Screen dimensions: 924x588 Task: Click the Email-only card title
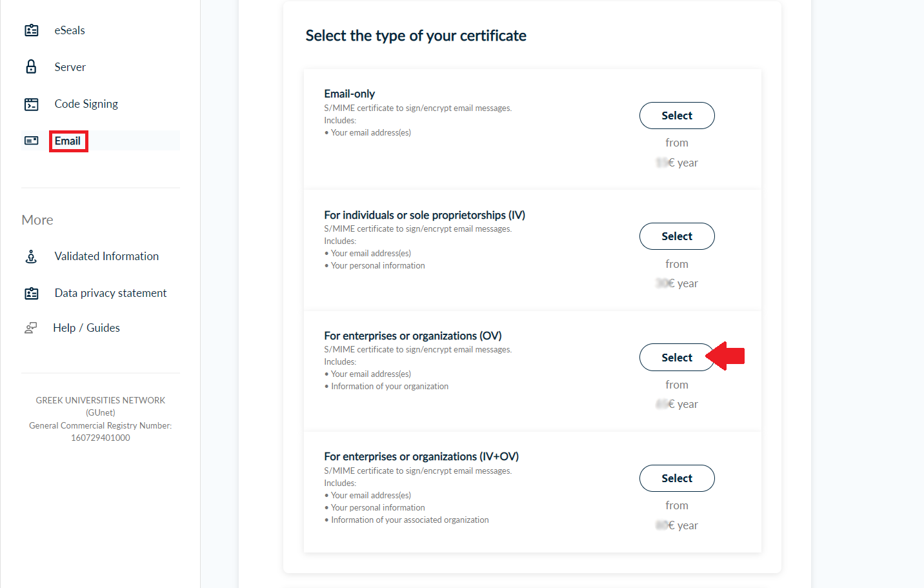[x=349, y=94]
